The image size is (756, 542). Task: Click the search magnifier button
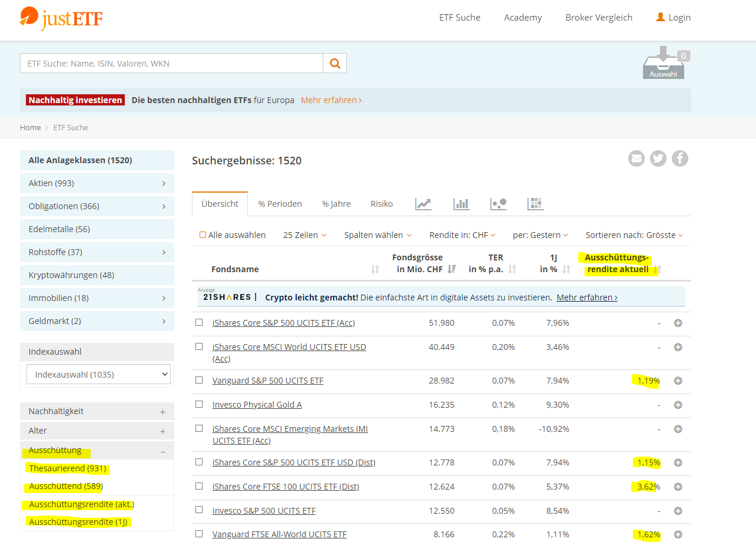335,63
